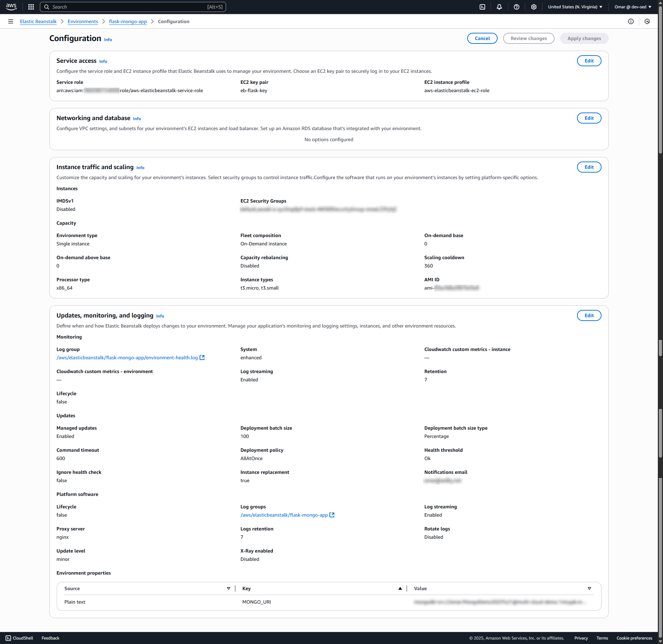Sort the Value column in Environment properties
The height and width of the screenshot is (644, 663).
tap(589, 588)
